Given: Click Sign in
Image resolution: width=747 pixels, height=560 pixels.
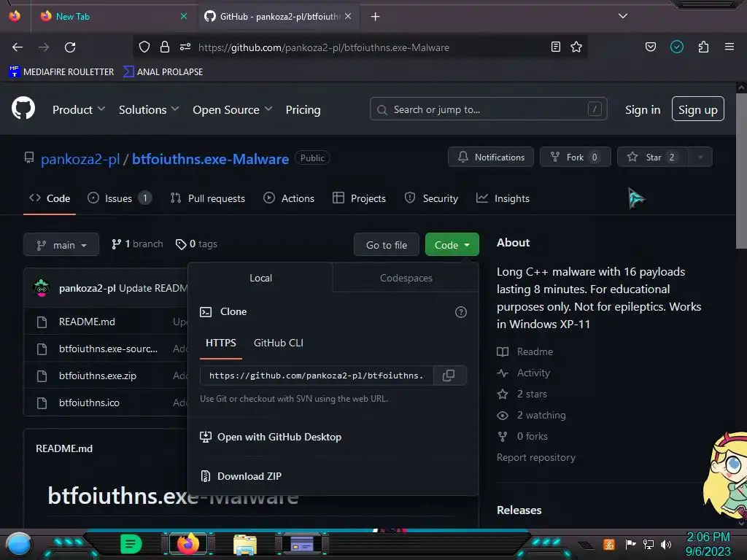Looking at the screenshot, I should (x=643, y=109).
